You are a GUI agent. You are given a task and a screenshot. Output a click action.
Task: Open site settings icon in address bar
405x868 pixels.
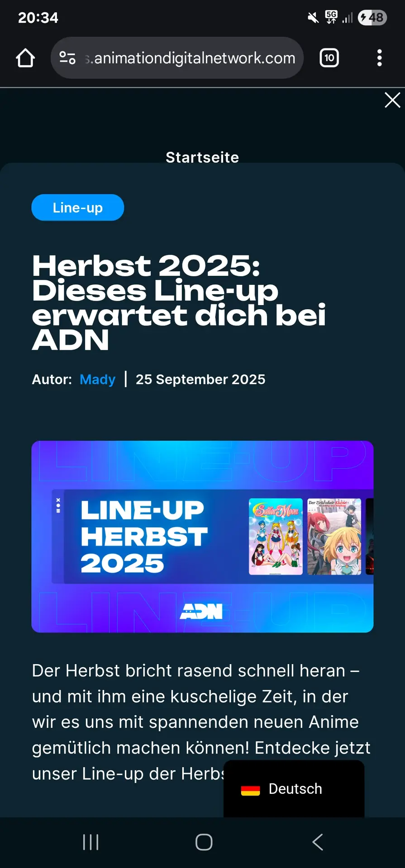[67, 58]
